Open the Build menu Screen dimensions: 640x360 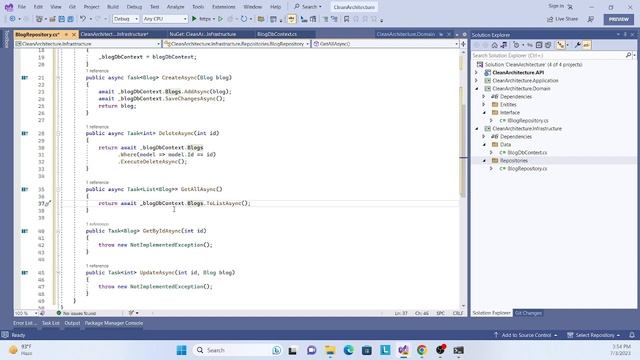pyautogui.click(x=113, y=7)
